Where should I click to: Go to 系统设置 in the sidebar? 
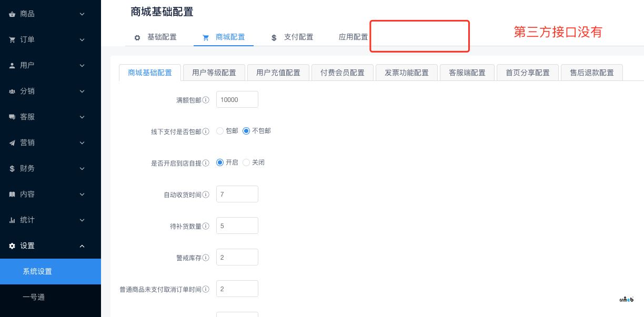pyautogui.click(x=37, y=272)
